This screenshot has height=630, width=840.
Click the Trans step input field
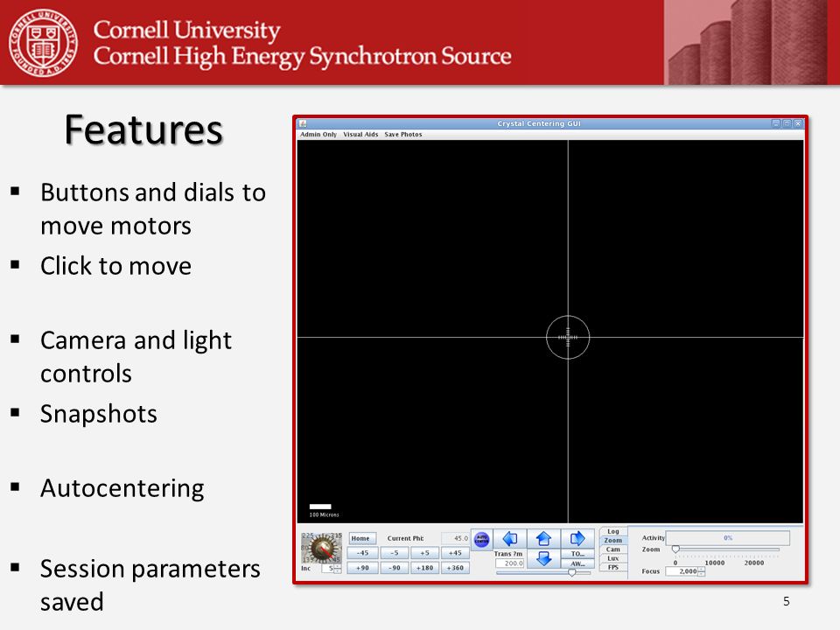coord(509,563)
